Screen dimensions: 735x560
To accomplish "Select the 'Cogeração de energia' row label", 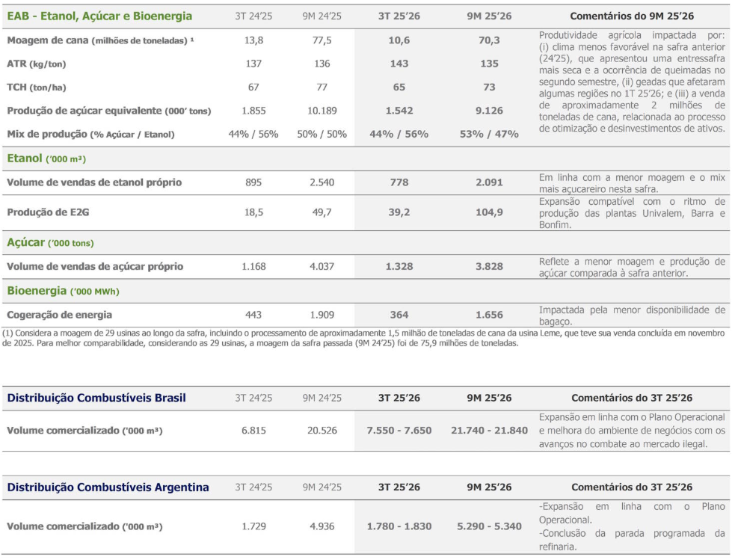I will [x=59, y=315].
